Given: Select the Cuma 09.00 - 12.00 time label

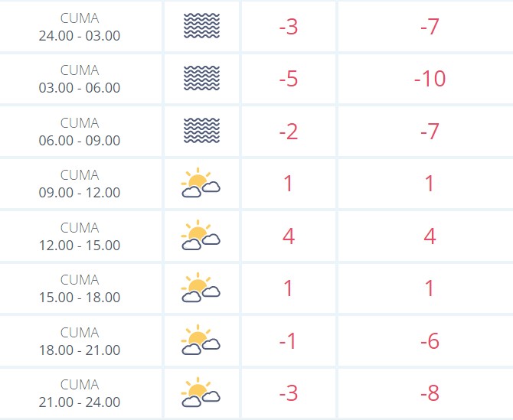Looking at the screenshot, I should [x=80, y=184].
